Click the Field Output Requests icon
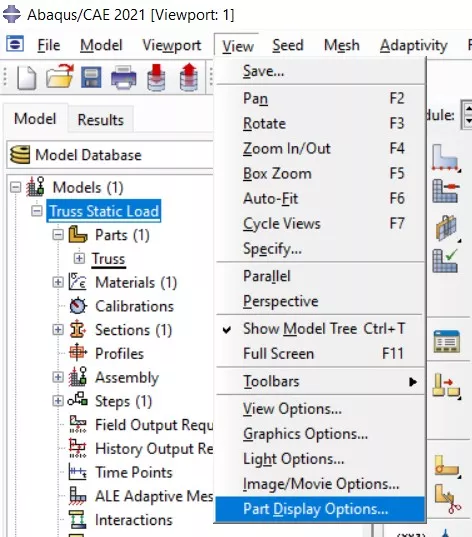This screenshot has height=537, width=472. pyautogui.click(x=77, y=425)
